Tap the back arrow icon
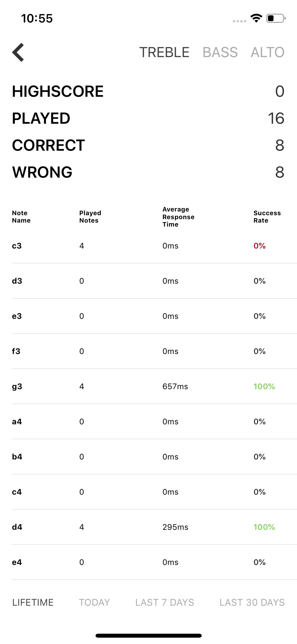Screen dimensions: 297x644 [x=18, y=52]
